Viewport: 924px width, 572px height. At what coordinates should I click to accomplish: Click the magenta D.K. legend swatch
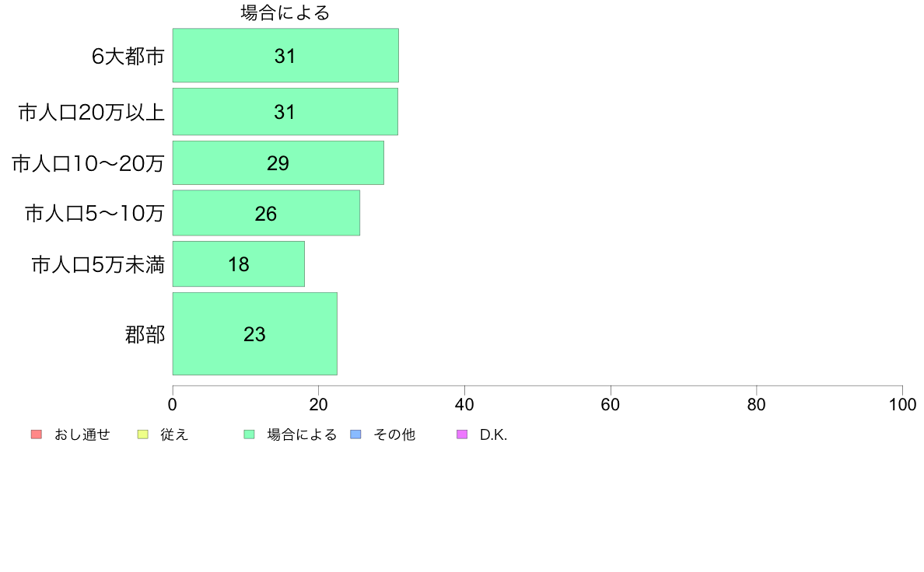(x=462, y=434)
